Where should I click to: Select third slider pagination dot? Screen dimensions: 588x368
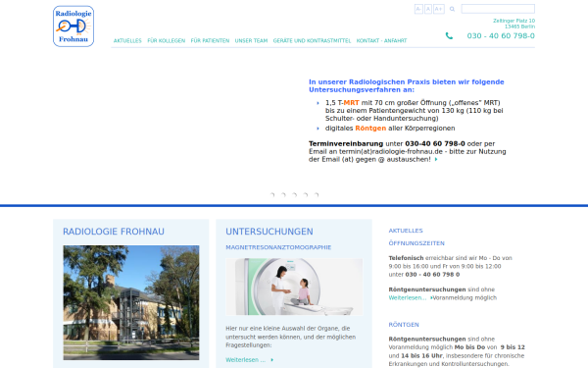(x=295, y=194)
